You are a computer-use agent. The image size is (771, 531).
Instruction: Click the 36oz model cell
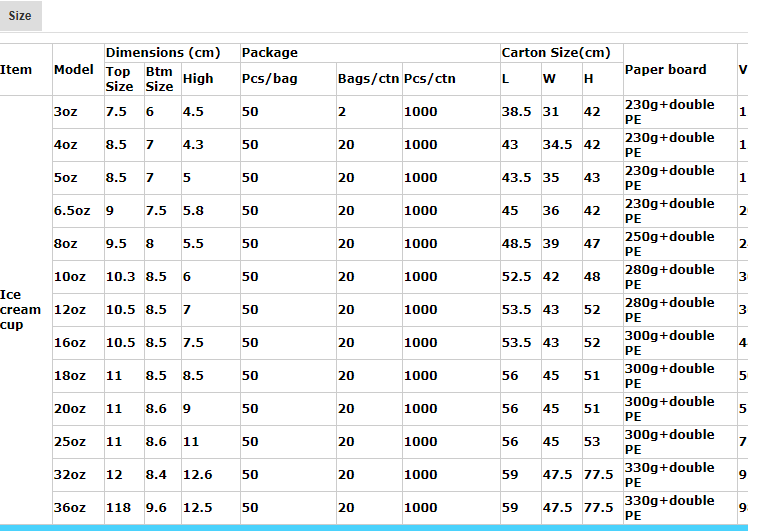click(69, 508)
